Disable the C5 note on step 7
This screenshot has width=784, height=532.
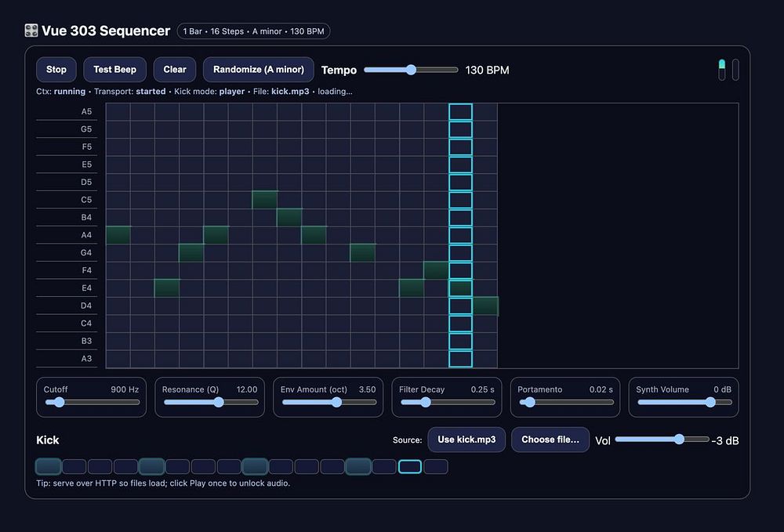[x=264, y=200]
